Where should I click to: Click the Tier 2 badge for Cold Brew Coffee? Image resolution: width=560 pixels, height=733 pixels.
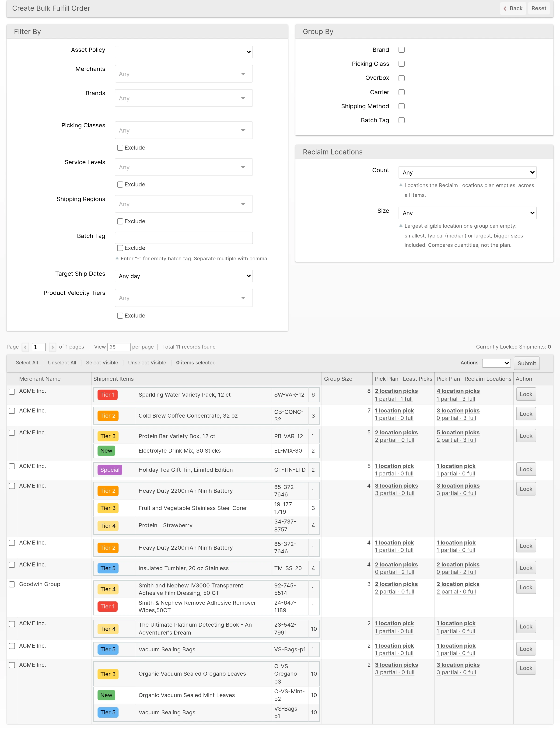(x=108, y=415)
